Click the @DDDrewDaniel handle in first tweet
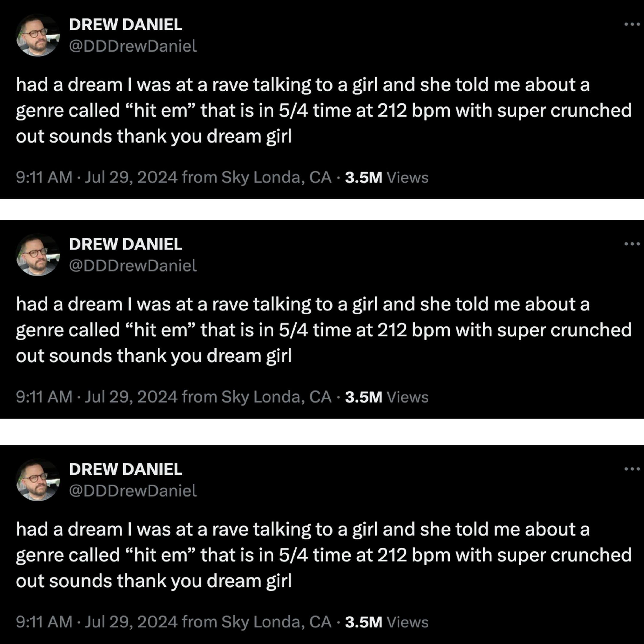Viewport: 644px width, 644px height. [133, 46]
